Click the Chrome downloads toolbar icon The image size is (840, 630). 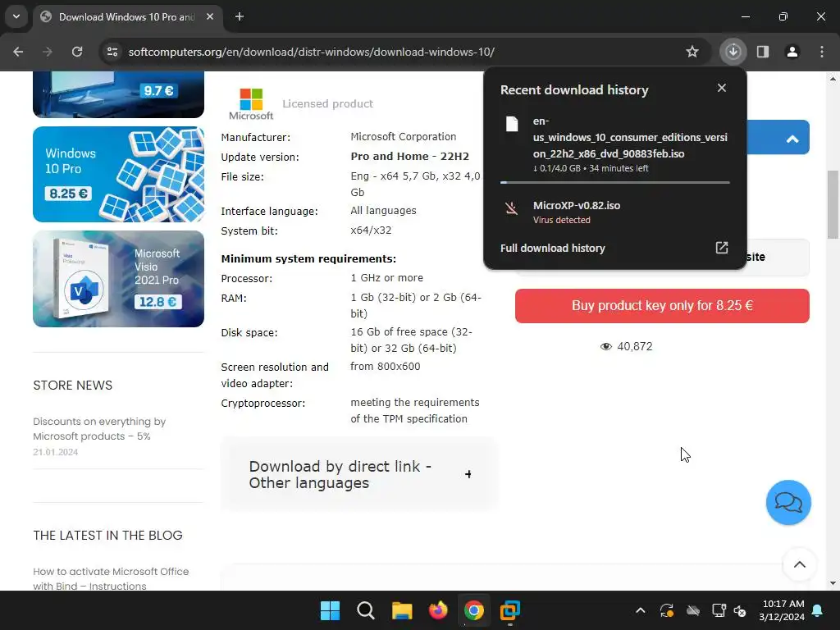coord(733,52)
